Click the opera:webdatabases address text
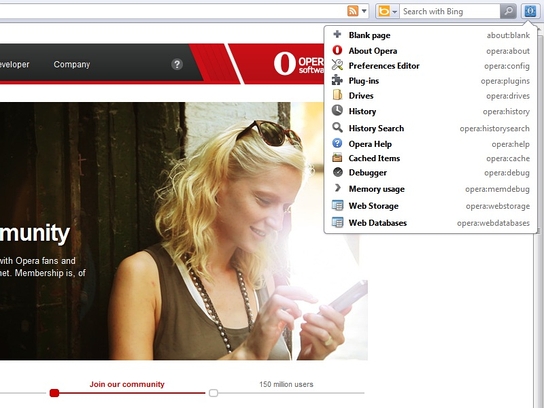 pos(493,223)
